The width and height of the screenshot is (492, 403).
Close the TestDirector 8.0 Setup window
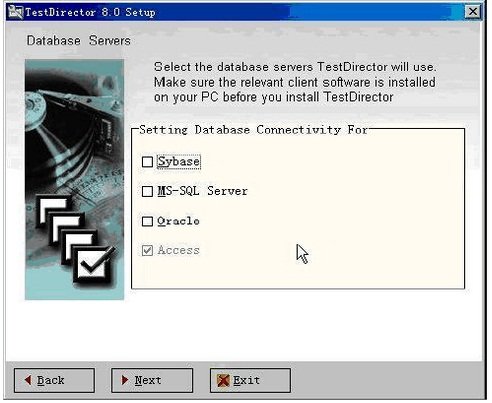[473, 12]
